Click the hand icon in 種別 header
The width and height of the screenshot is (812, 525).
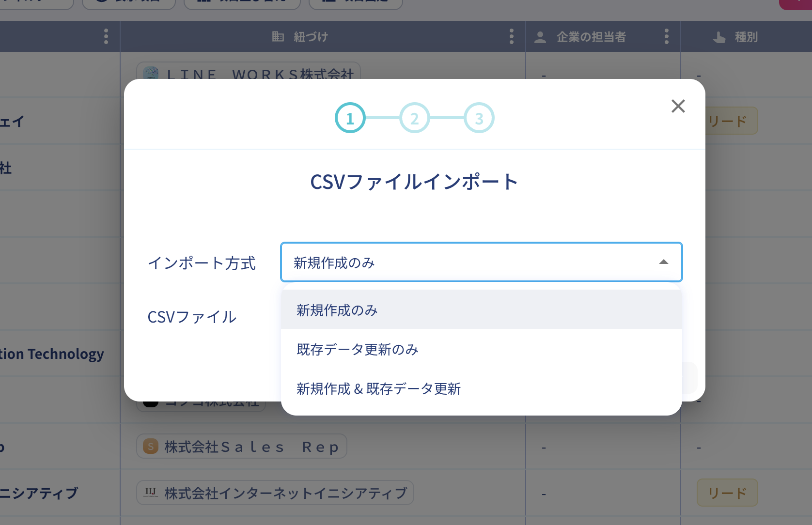coord(719,37)
